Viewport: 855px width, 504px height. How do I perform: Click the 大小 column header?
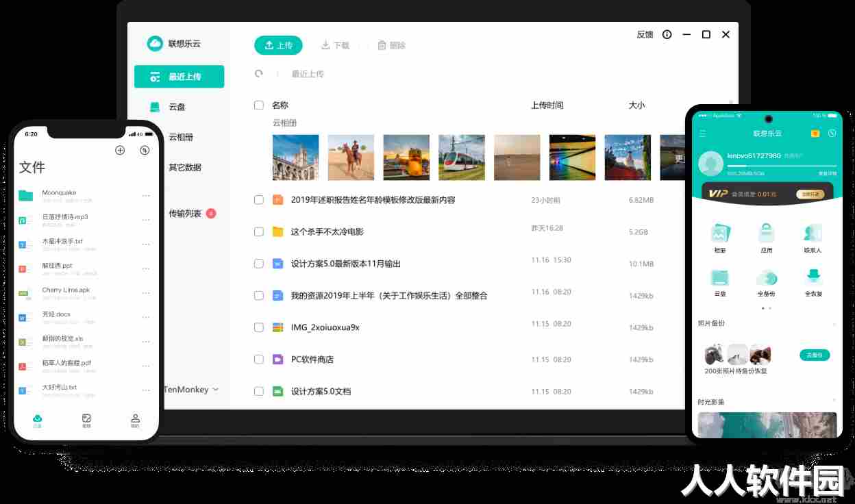point(636,105)
